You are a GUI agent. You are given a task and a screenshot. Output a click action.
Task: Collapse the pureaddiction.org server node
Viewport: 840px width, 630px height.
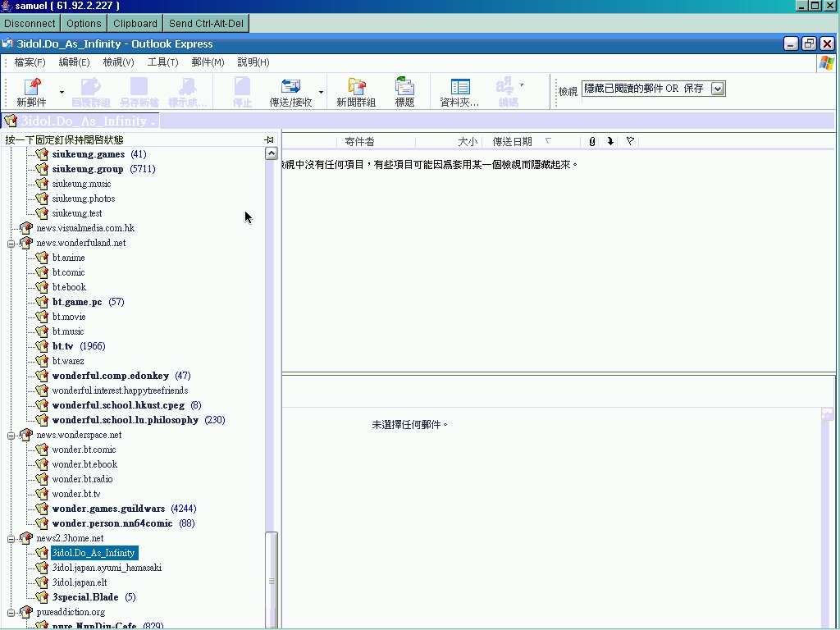[11, 613]
